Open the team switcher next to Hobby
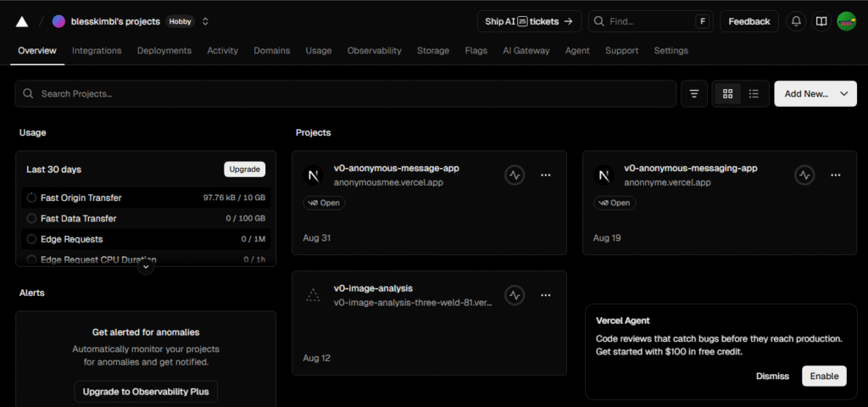Image resolution: width=868 pixels, height=407 pixels. coord(205,21)
